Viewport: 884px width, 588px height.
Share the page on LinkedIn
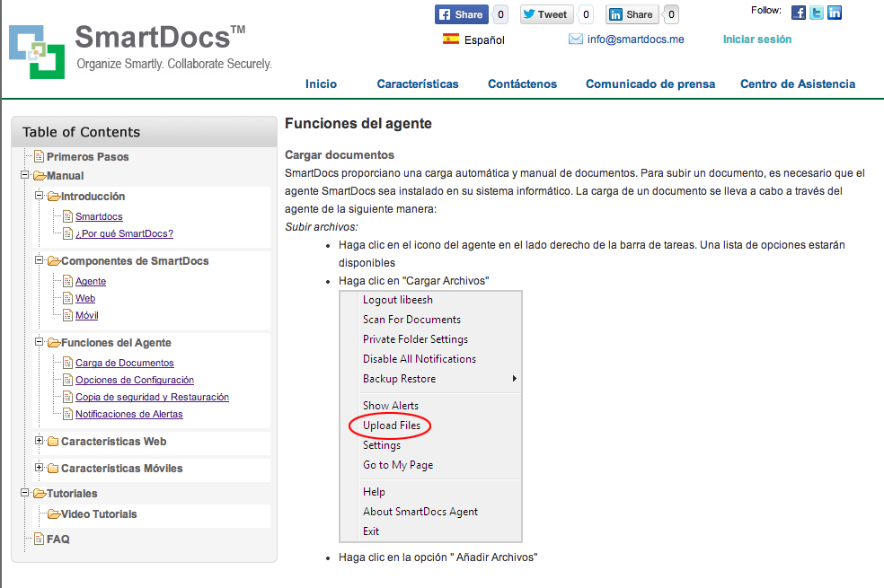[632, 14]
